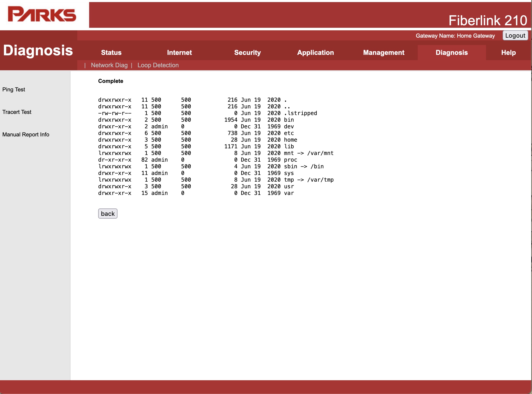
Task: Click the Logout button
Action: 515,36
